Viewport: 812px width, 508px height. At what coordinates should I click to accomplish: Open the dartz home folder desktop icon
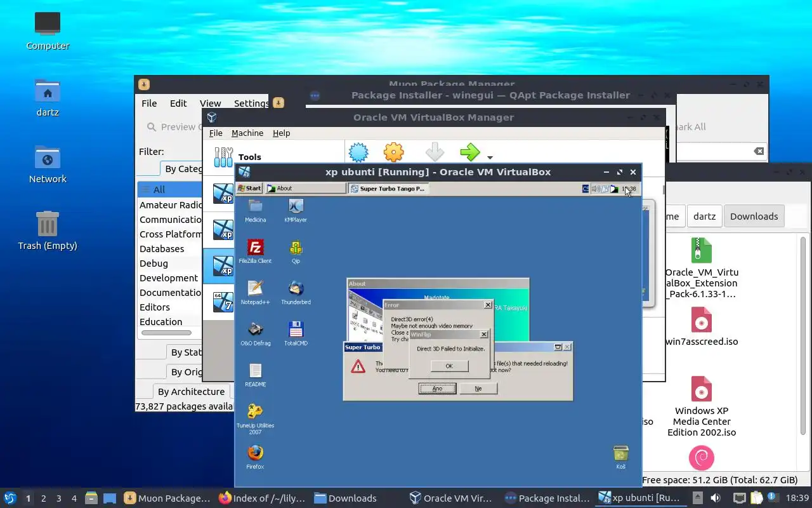48,98
